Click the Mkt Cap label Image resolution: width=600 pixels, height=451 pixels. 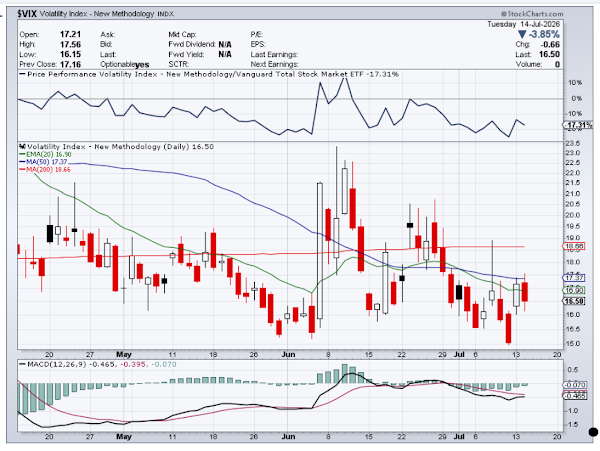(182, 34)
